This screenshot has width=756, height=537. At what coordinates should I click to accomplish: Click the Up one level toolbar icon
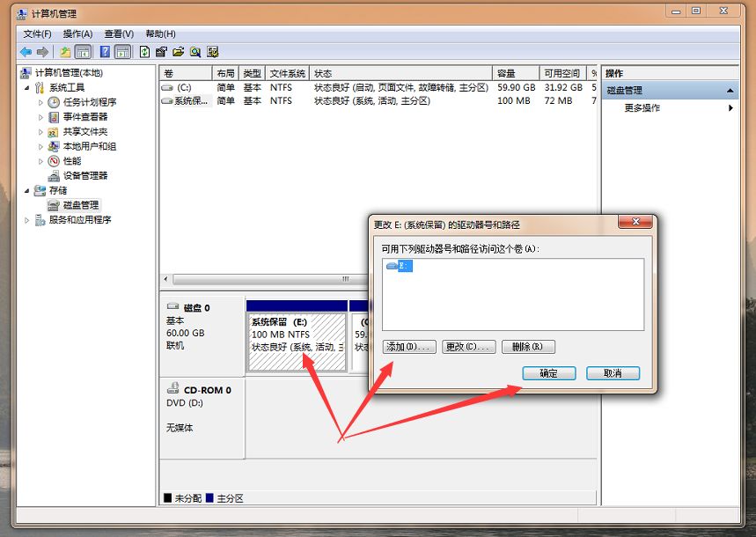pyautogui.click(x=66, y=52)
